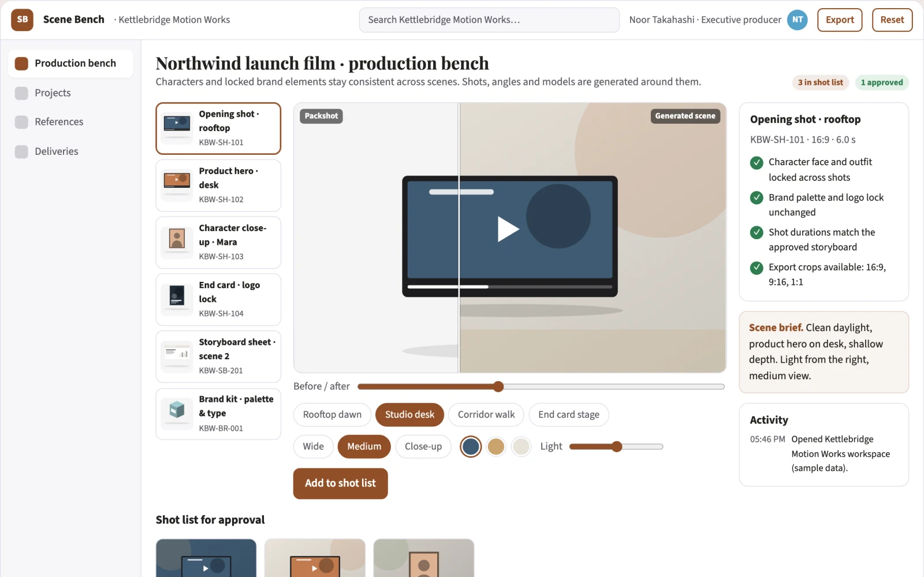Viewport: 924px width, 577px height.
Task: Choose the Close-up shot angle
Action: (423, 446)
